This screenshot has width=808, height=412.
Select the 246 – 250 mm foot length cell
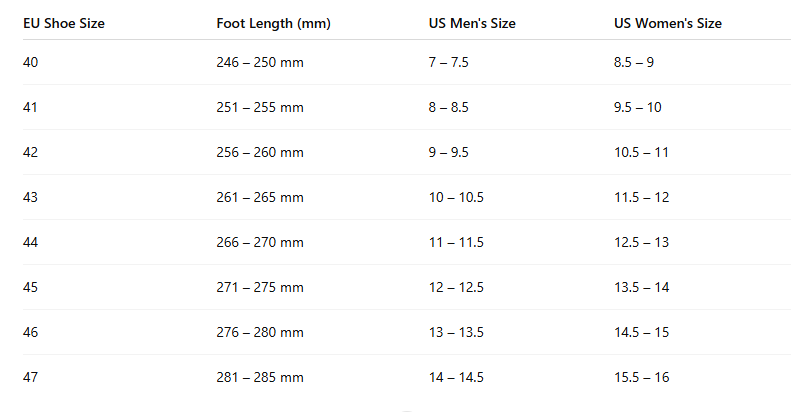(260, 62)
